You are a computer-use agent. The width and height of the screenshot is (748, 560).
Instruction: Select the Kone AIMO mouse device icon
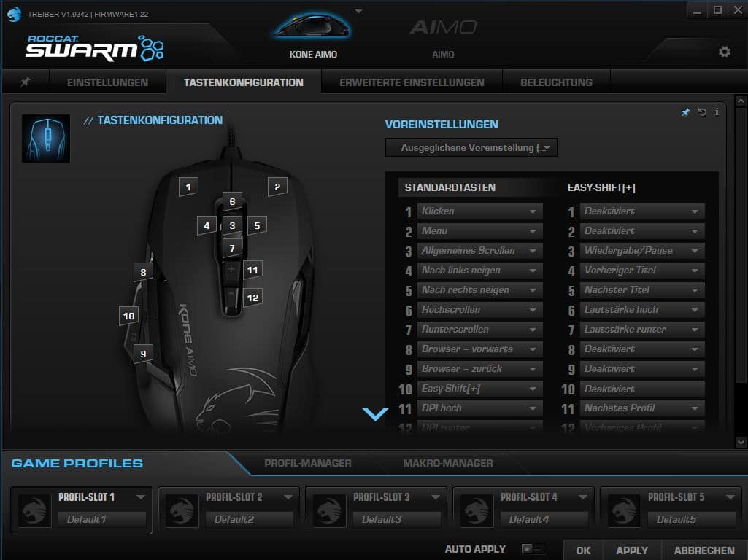click(x=312, y=29)
